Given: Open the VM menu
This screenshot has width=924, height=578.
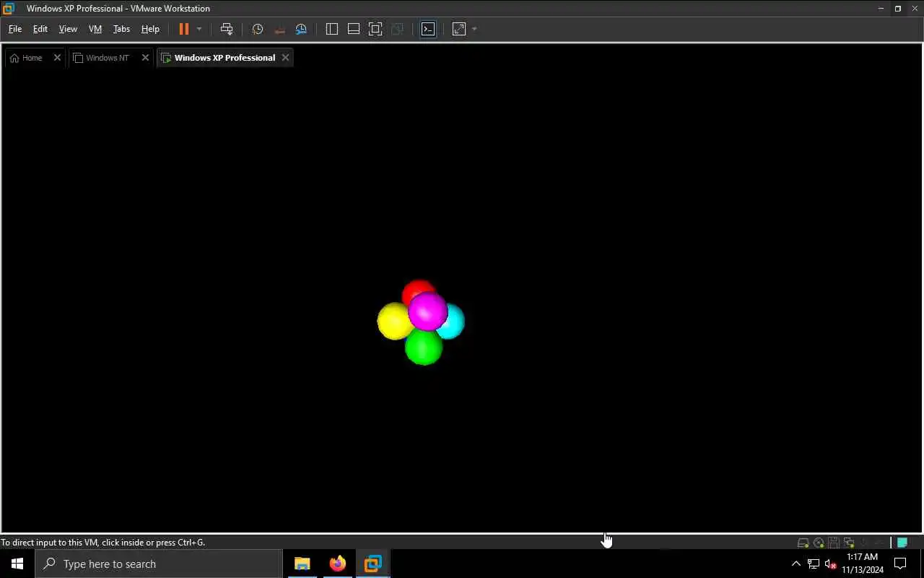Looking at the screenshot, I should 95,29.
